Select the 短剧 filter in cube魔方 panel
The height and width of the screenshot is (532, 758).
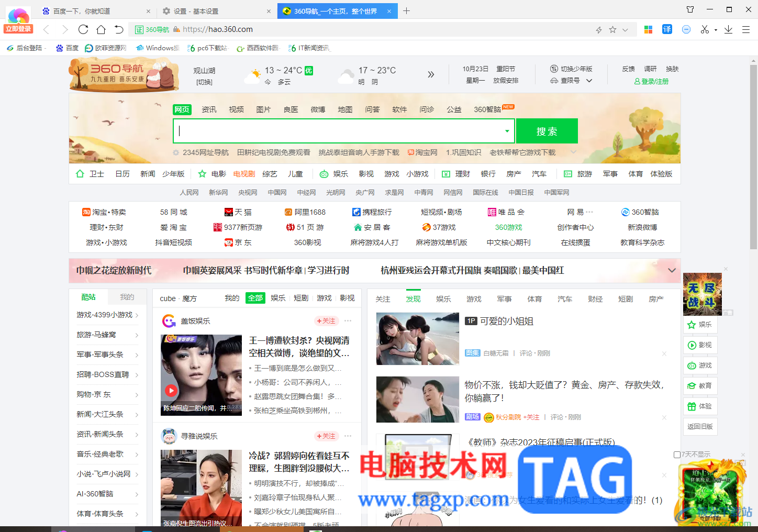coord(301,298)
